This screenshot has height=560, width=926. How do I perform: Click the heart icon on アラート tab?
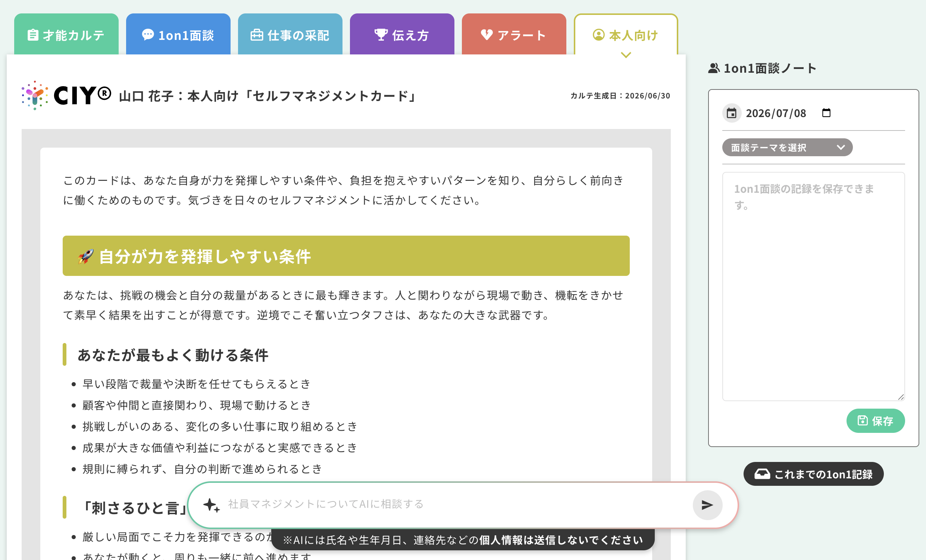(x=487, y=35)
